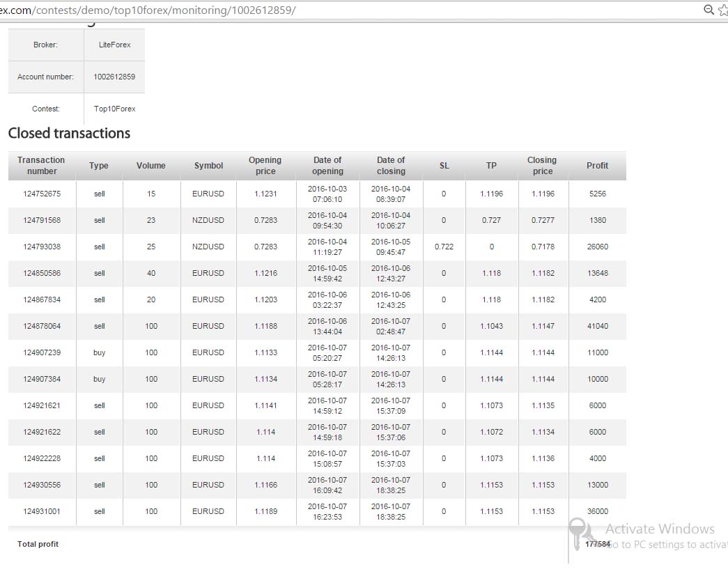
Task: Click the LiteForex broker value
Action: [x=114, y=45]
